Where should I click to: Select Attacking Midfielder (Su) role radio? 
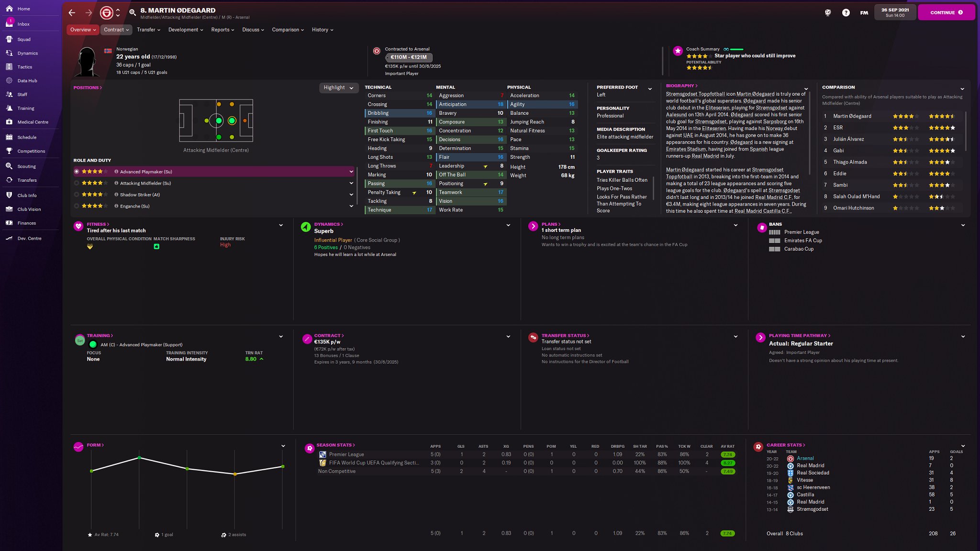pos(77,183)
